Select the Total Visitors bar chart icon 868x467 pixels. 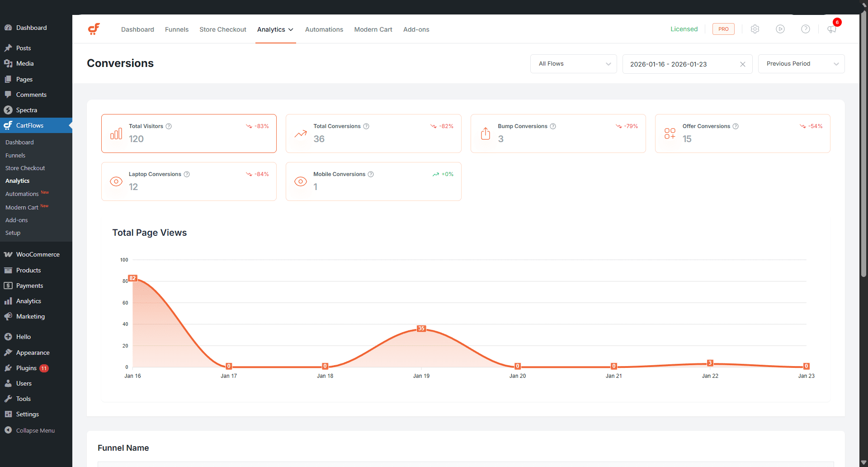pyautogui.click(x=116, y=133)
